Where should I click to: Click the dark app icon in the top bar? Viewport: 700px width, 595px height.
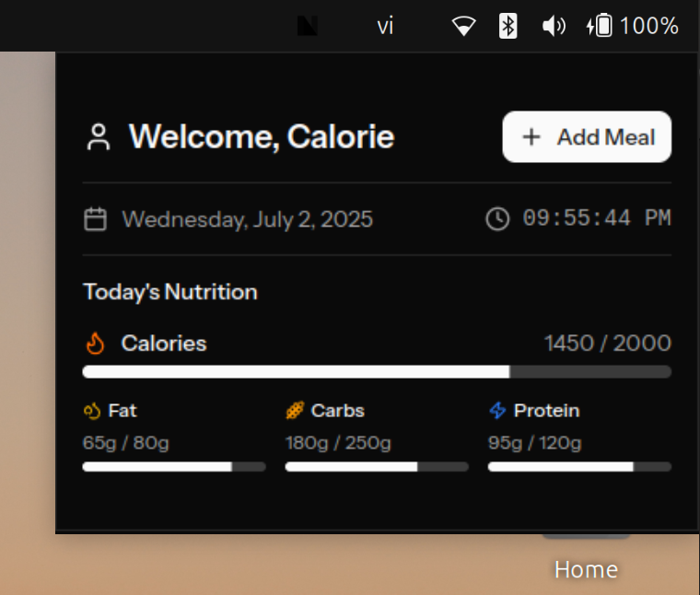coord(308,26)
